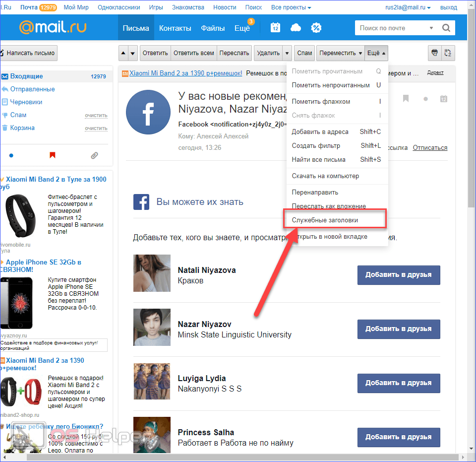Click the percent discounts badge icon
The height and width of the screenshot is (462, 476).
(316, 28)
